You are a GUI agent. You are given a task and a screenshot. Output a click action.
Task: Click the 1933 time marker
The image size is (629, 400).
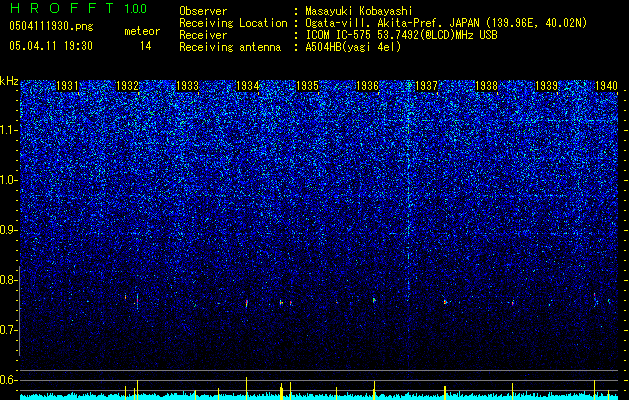187,86
